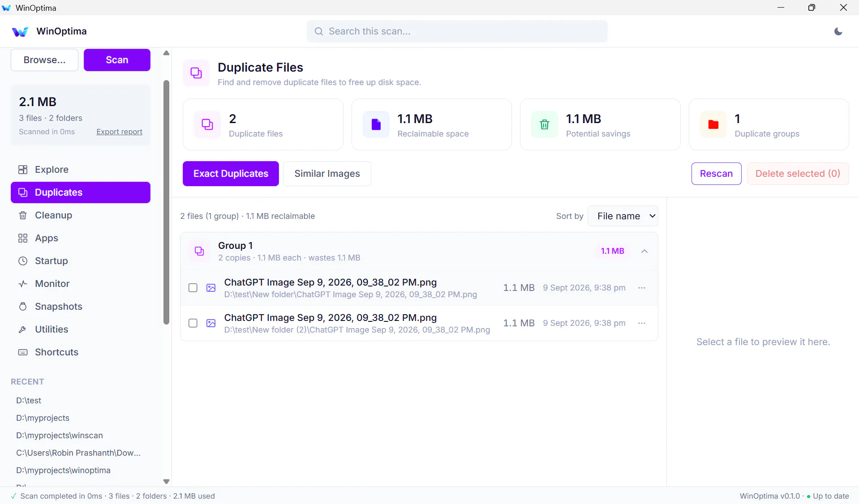Click the Reclaimable space file icon
859x504 pixels.
(376, 124)
